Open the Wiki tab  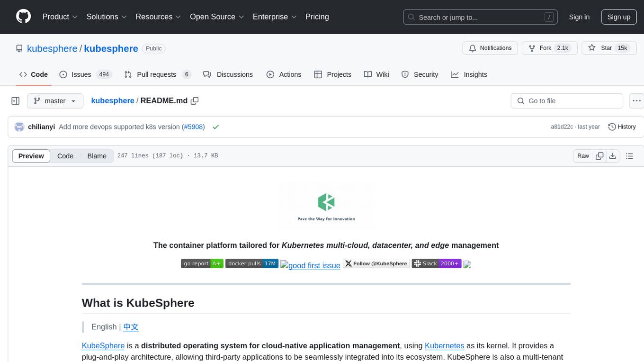click(376, 74)
